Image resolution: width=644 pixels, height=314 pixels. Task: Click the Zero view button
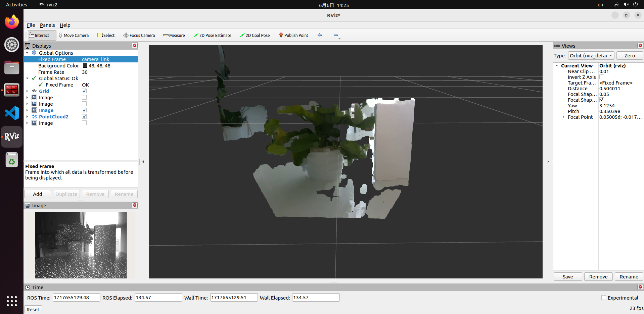click(630, 56)
